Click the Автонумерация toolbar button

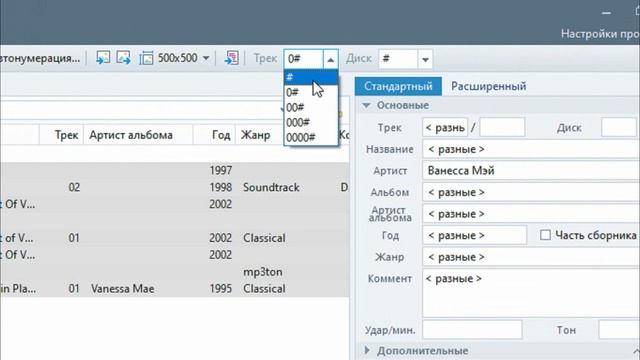(40, 58)
